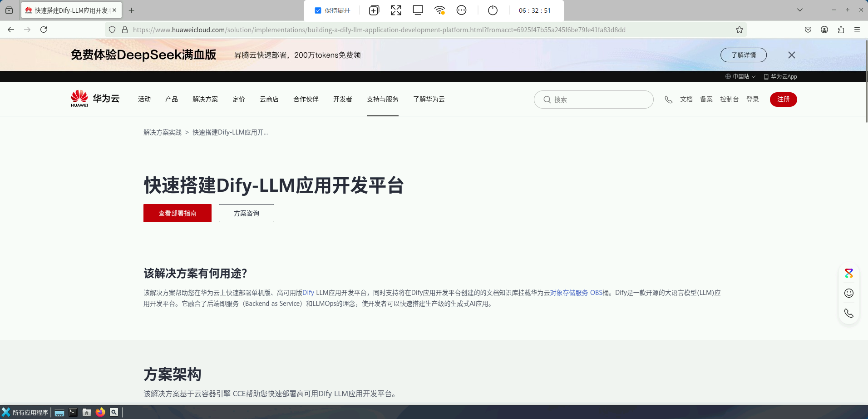Expand the list all tabs chevron
Viewport: 868px width, 419px height.
800,10
